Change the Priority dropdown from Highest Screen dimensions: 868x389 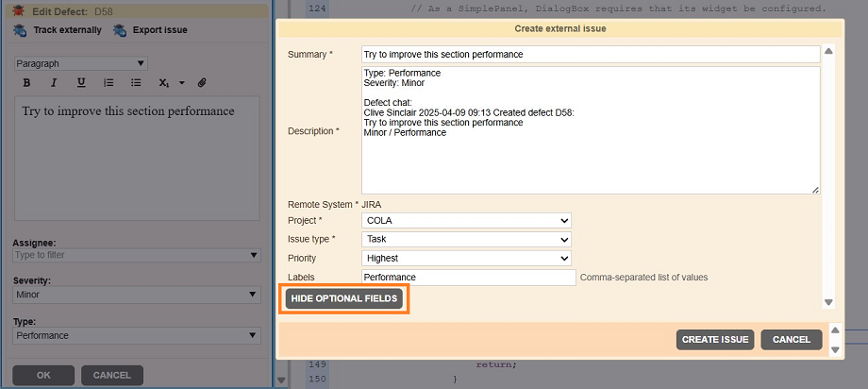466,258
